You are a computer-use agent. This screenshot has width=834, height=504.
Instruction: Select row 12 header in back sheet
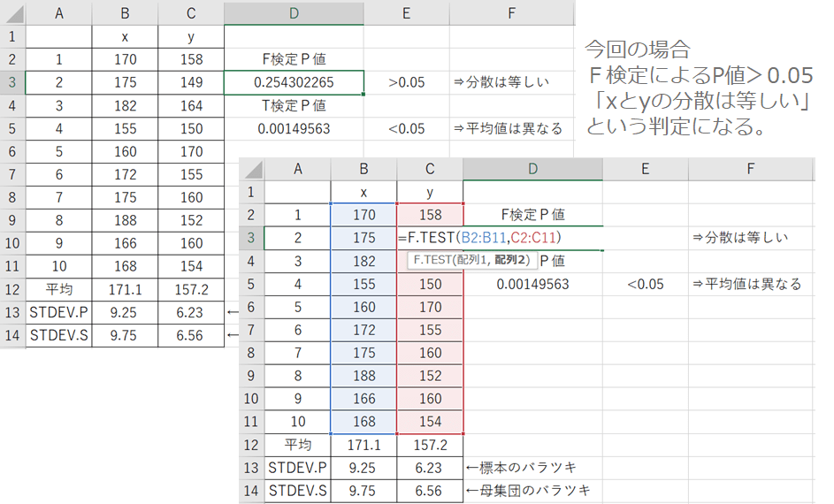pyautogui.click(x=12, y=290)
